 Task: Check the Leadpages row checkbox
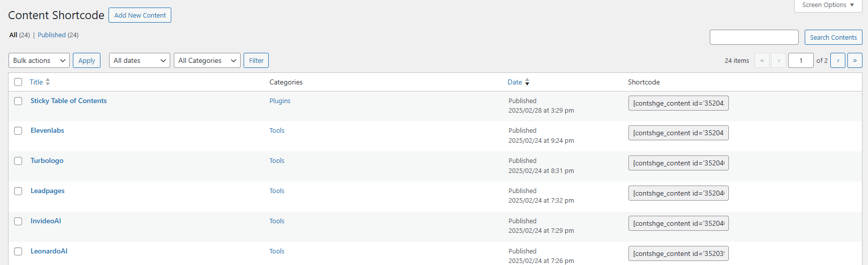(18, 191)
